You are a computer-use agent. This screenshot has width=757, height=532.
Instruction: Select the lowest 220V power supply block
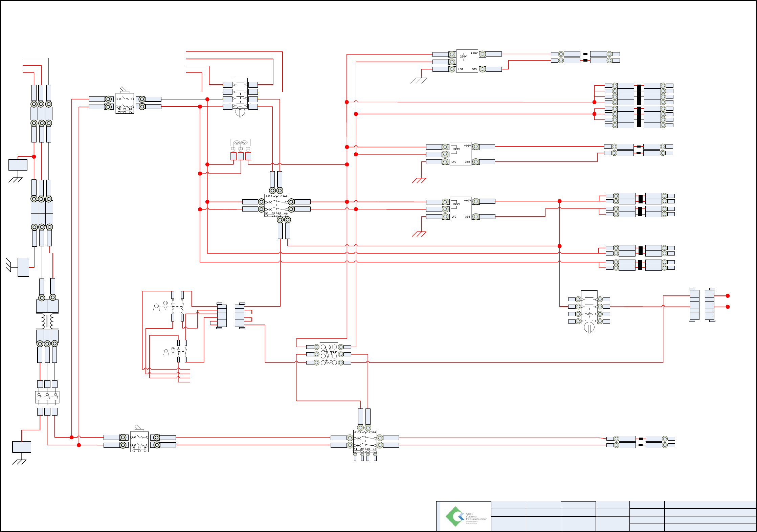460,208
